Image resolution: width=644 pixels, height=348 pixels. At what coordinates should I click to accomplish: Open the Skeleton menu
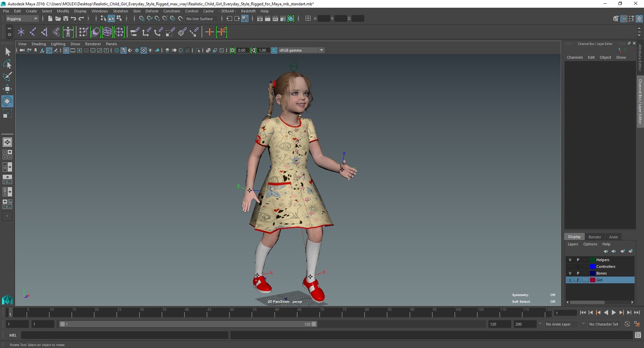point(120,11)
